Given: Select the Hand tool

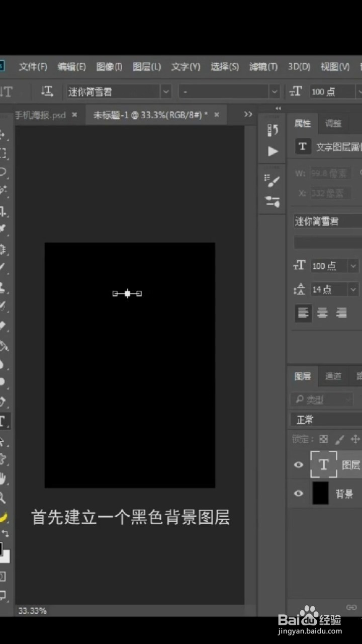Looking at the screenshot, I should point(3,478).
